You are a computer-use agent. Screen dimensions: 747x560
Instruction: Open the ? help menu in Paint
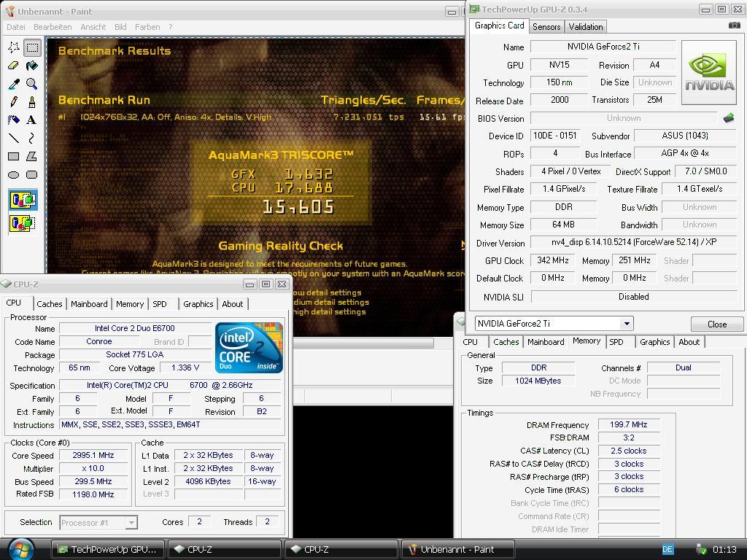(171, 27)
